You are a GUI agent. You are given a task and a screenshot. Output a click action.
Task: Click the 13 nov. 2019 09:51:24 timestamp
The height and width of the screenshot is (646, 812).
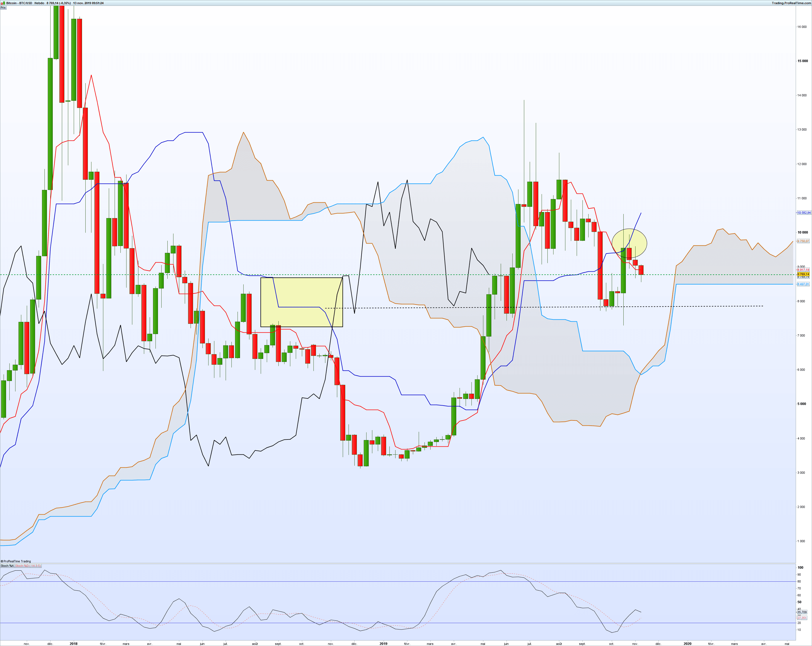click(88, 3)
